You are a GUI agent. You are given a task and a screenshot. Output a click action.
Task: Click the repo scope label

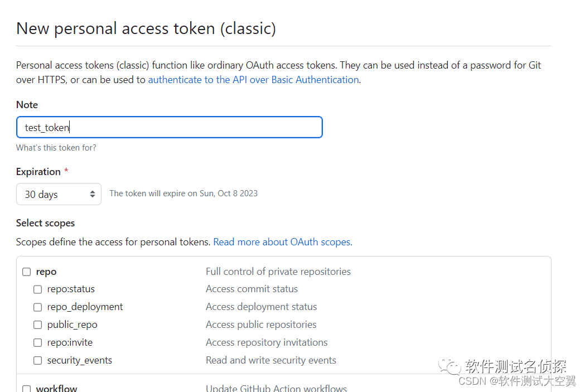pyautogui.click(x=46, y=272)
